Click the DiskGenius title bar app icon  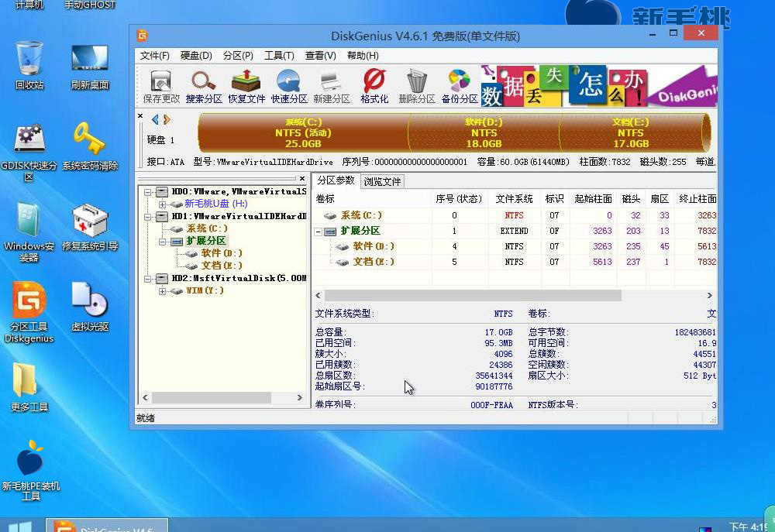143,36
